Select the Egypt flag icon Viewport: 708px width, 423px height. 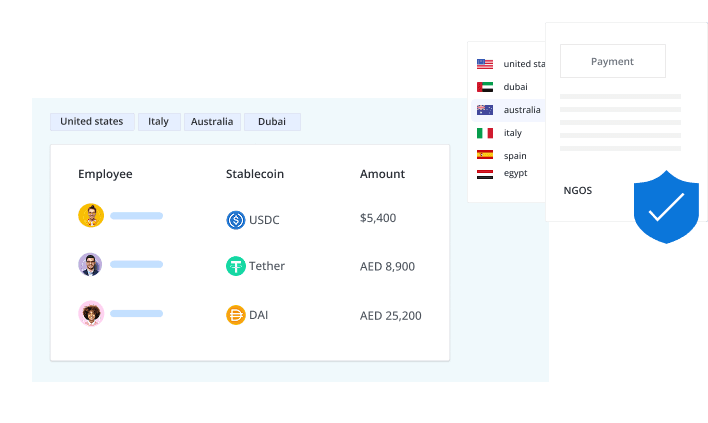click(485, 174)
